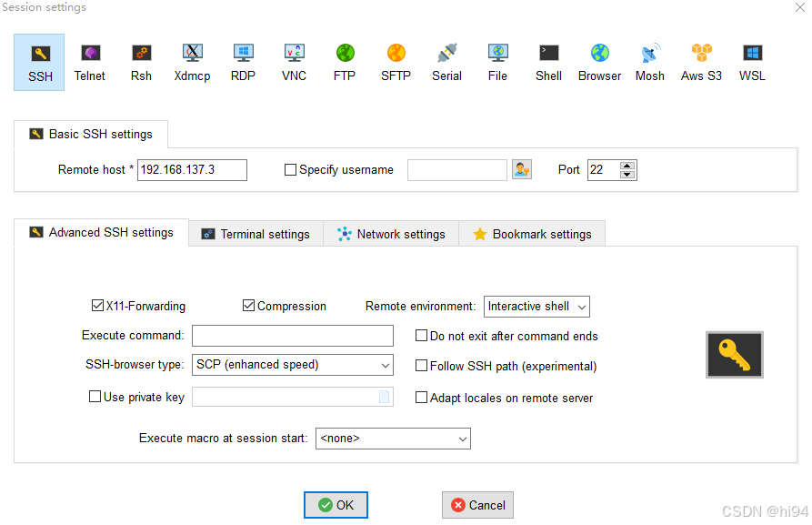Select the Basic SSH settings tab
812x525 pixels.
[x=91, y=135]
